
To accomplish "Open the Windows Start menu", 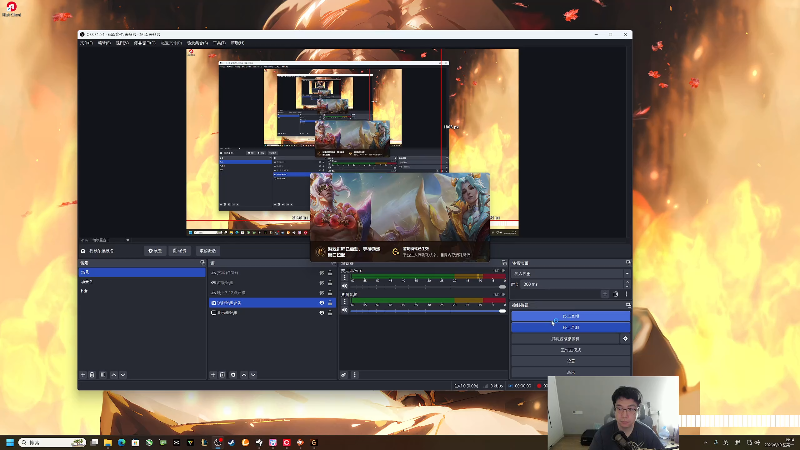I will (10, 442).
